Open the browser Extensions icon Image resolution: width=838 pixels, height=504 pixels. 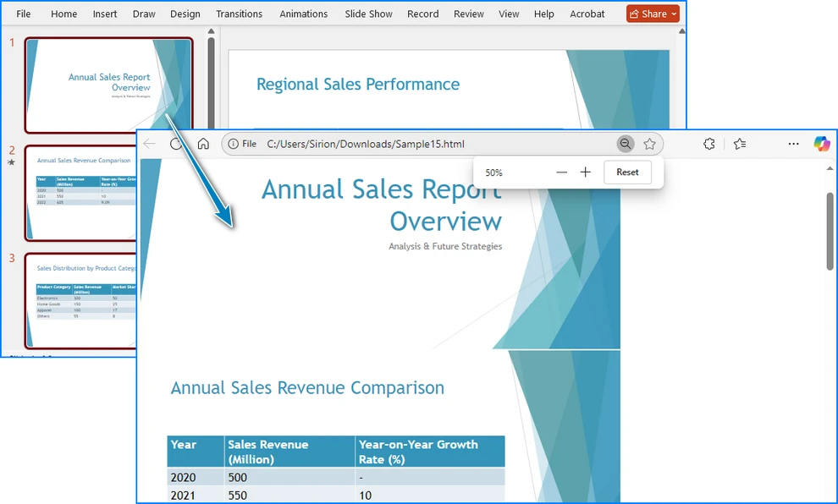point(709,144)
